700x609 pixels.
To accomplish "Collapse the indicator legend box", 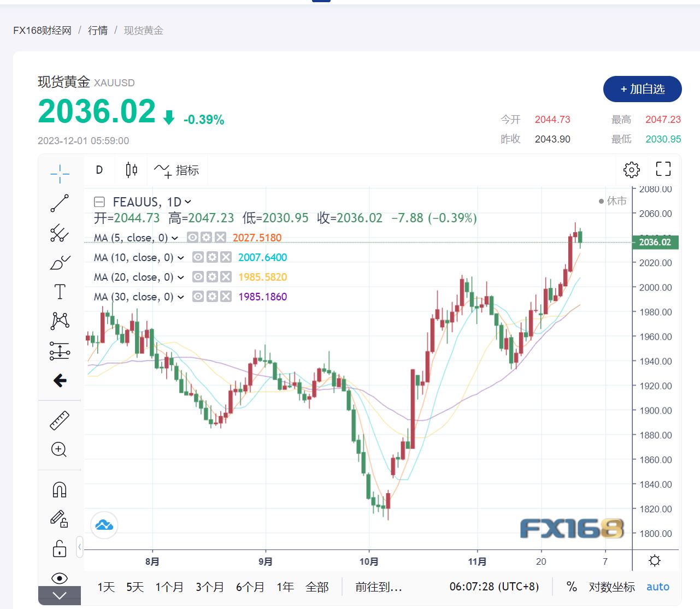I will (99, 202).
